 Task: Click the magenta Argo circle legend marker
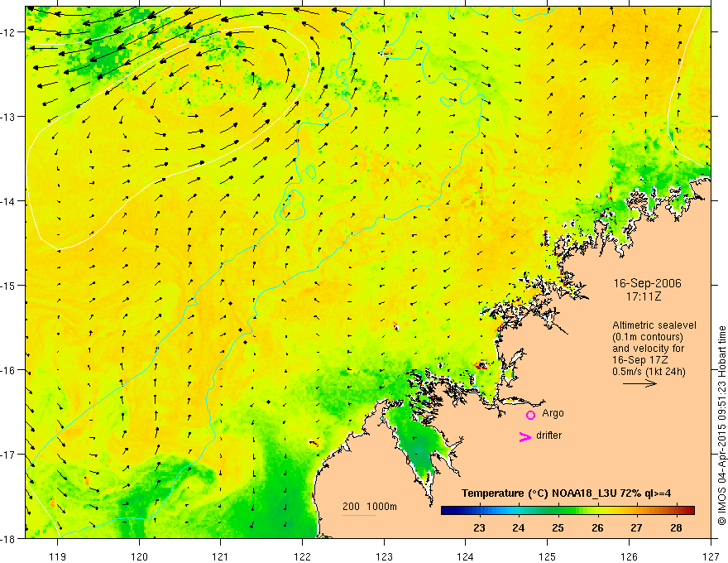click(x=530, y=415)
